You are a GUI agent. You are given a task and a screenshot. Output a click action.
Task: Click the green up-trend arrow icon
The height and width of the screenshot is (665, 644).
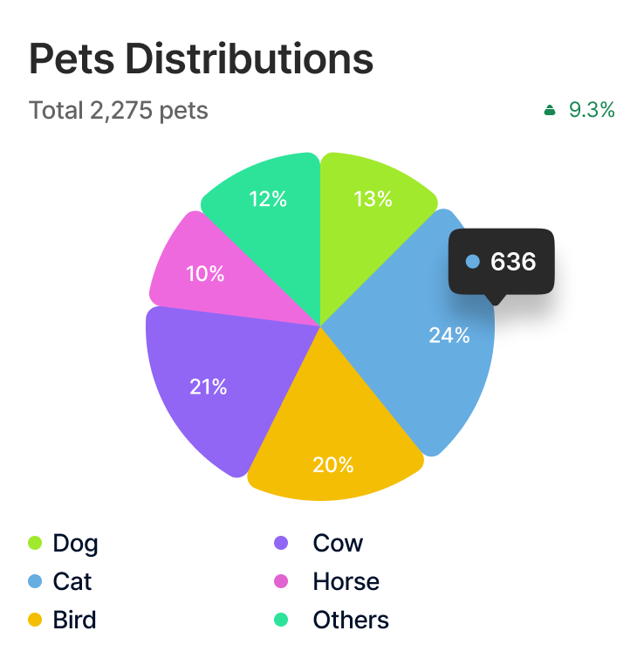point(550,110)
